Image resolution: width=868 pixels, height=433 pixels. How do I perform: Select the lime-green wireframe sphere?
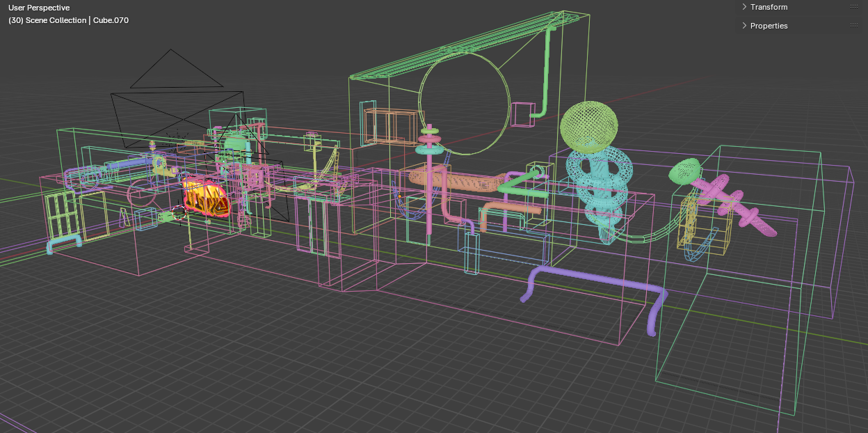(x=589, y=127)
